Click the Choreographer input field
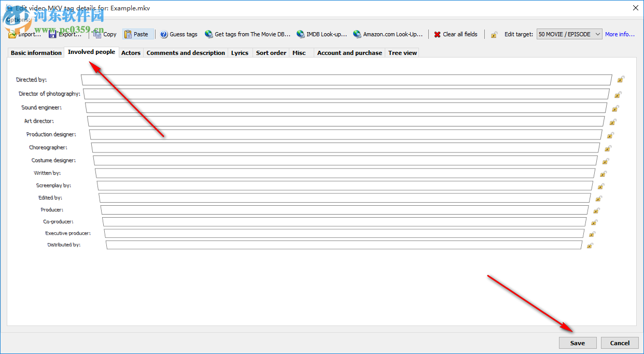The image size is (644, 354). click(x=346, y=147)
